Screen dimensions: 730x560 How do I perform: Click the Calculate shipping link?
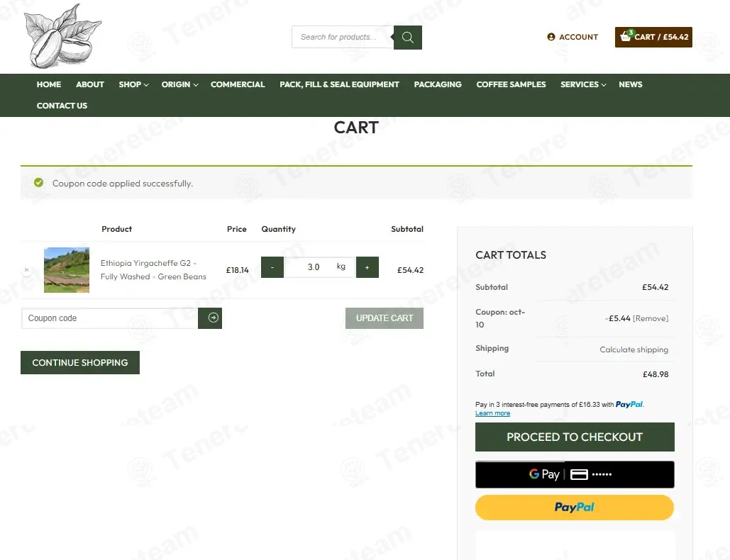click(634, 349)
